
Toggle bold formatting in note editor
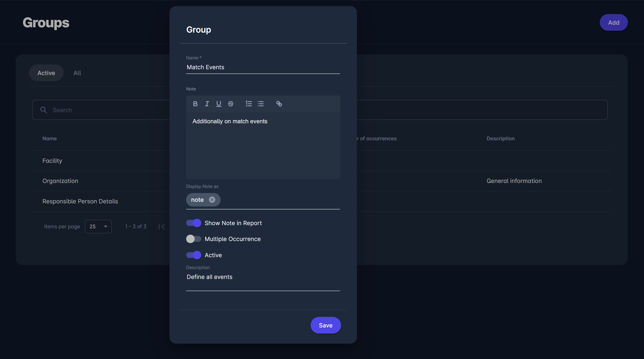(195, 104)
